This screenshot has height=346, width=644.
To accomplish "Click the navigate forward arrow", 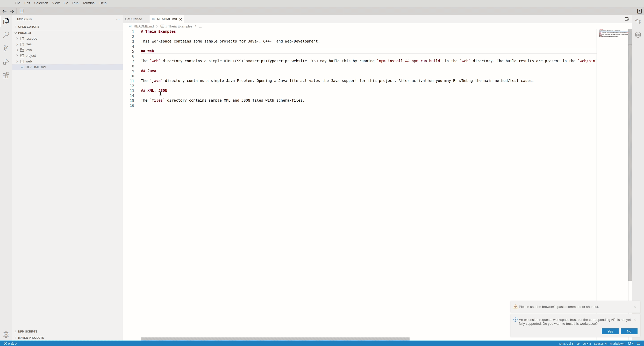I will (x=12, y=11).
